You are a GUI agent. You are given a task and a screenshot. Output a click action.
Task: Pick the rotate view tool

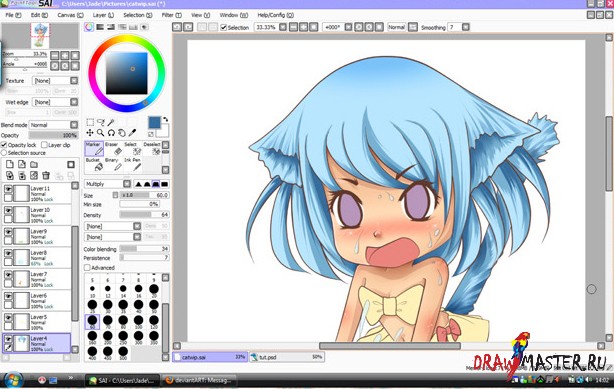111,133
